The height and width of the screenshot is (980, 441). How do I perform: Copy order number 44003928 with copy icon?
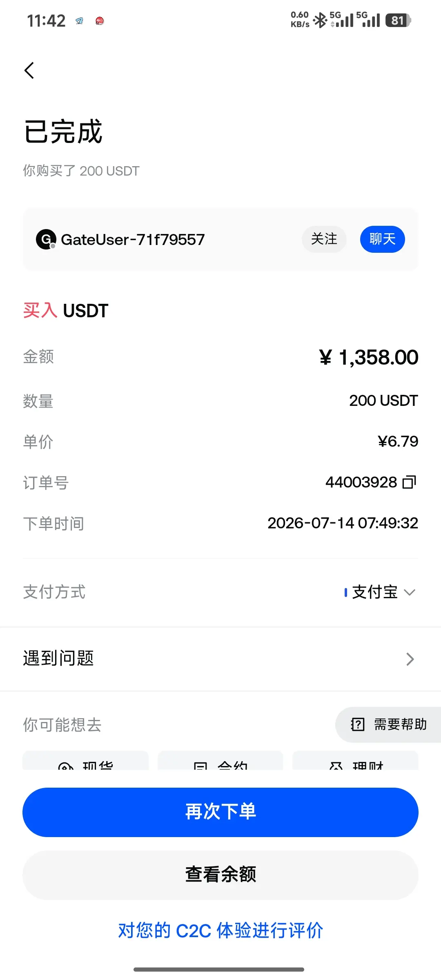[x=409, y=482]
